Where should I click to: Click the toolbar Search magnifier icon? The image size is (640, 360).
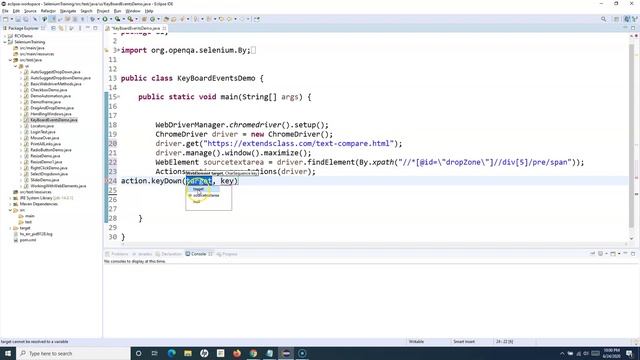click(x=603, y=19)
